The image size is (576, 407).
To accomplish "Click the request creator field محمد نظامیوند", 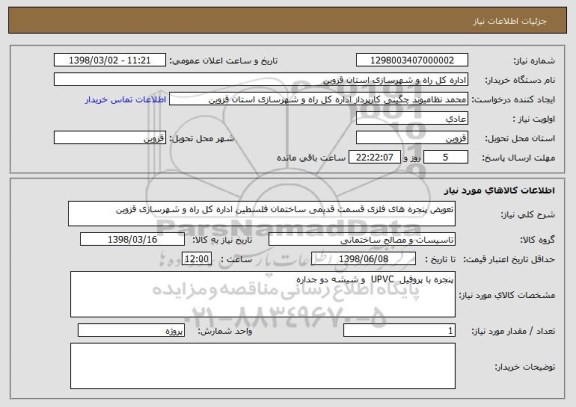I will pyautogui.click(x=318, y=99).
